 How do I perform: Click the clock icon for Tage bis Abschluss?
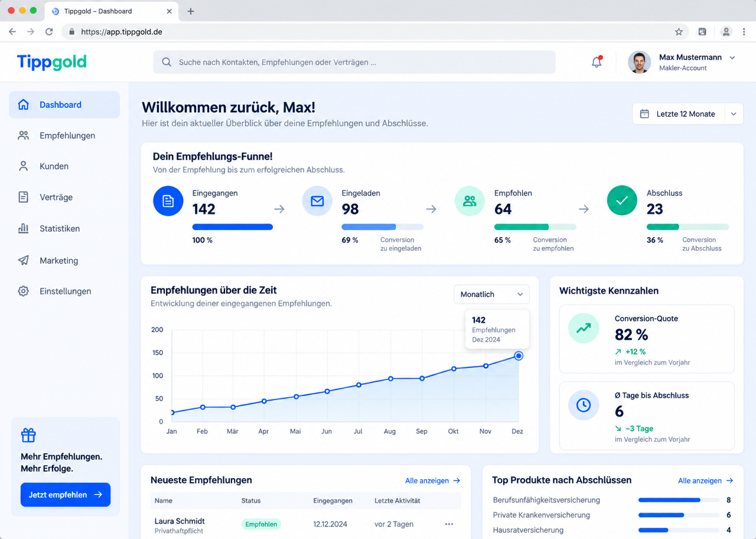pos(584,405)
